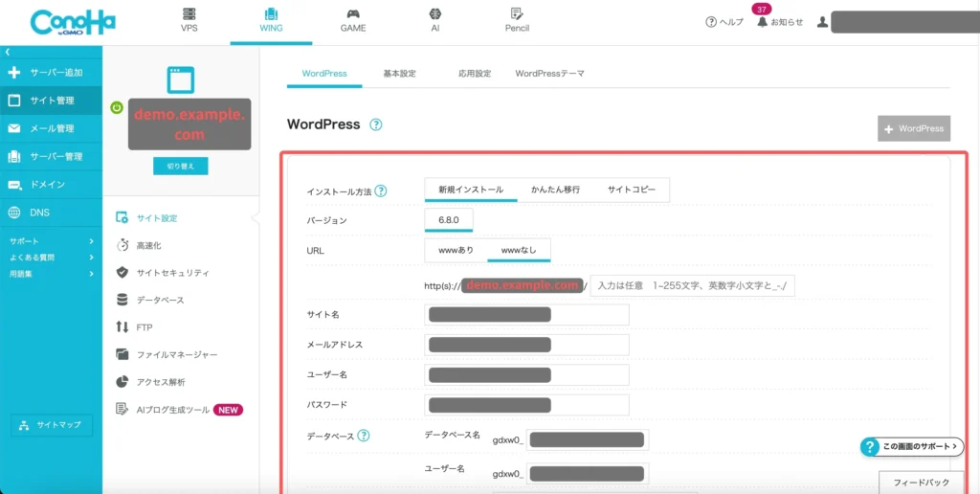Click サーバー追加 in the sidebar
Image resolution: width=980 pixels, height=494 pixels.
coord(52,73)
